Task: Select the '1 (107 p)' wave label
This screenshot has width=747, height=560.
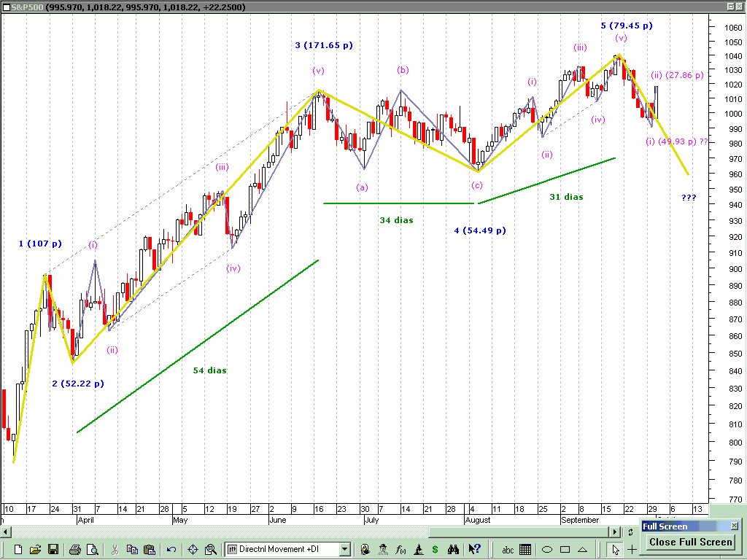Action: click(x=40, y=244)
